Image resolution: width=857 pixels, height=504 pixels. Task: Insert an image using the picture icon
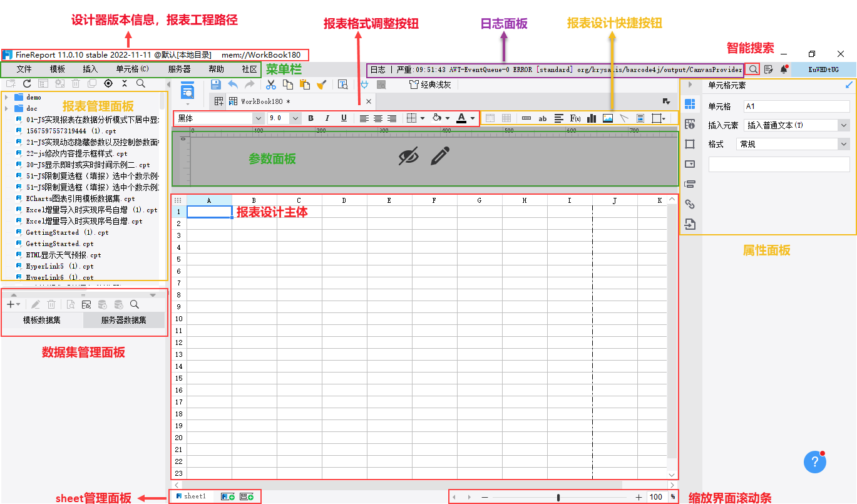pyautogui.click(x=608, y=118)
